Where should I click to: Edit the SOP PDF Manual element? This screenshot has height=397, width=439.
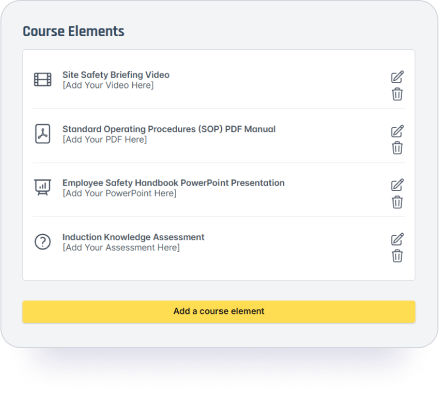(x=397, y=131)
